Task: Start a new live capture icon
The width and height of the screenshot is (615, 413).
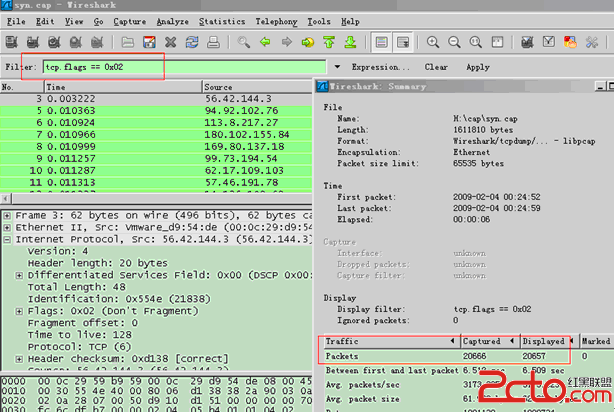Action: pos(54,42)
